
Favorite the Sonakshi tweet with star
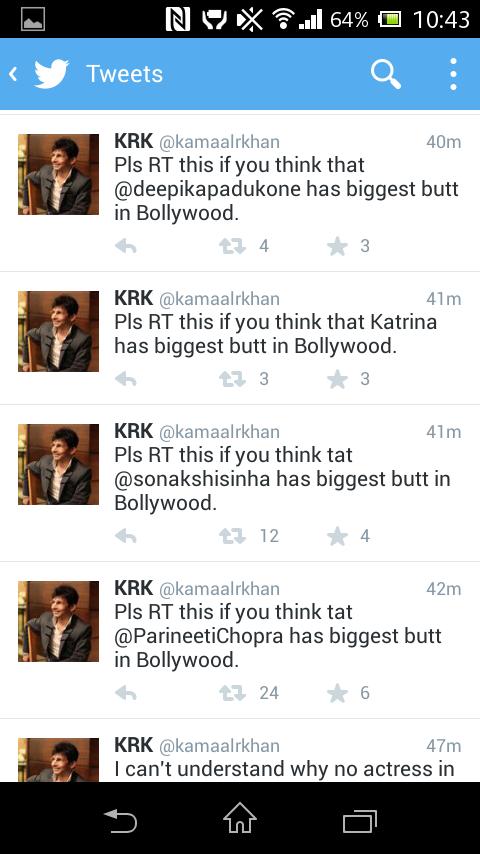pyautogui.click(x=338, y=536)
